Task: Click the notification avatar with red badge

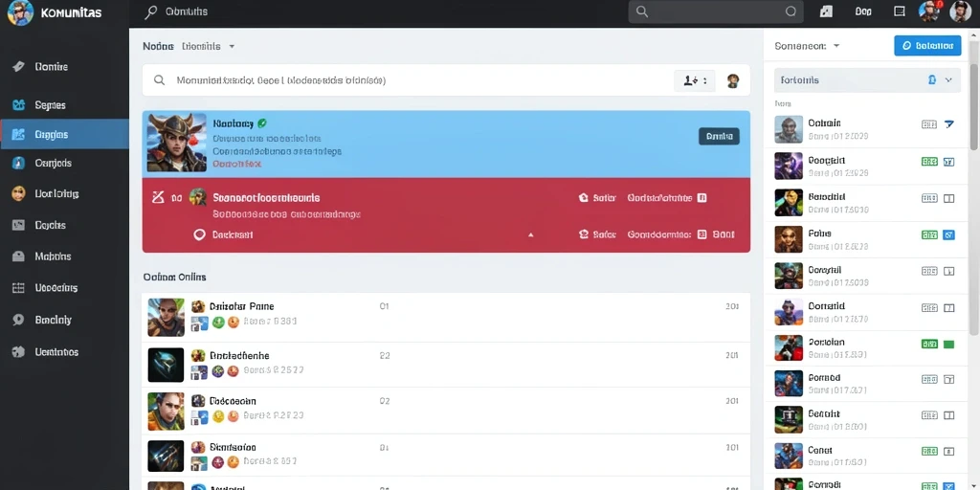Action: pos(929,11)
